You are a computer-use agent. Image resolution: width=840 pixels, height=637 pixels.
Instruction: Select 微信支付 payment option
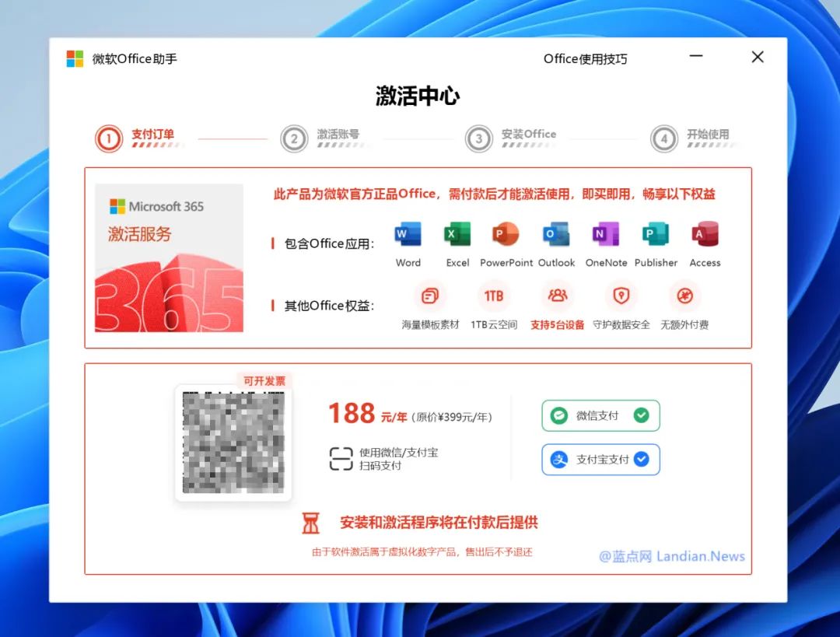tap(600, 415)
